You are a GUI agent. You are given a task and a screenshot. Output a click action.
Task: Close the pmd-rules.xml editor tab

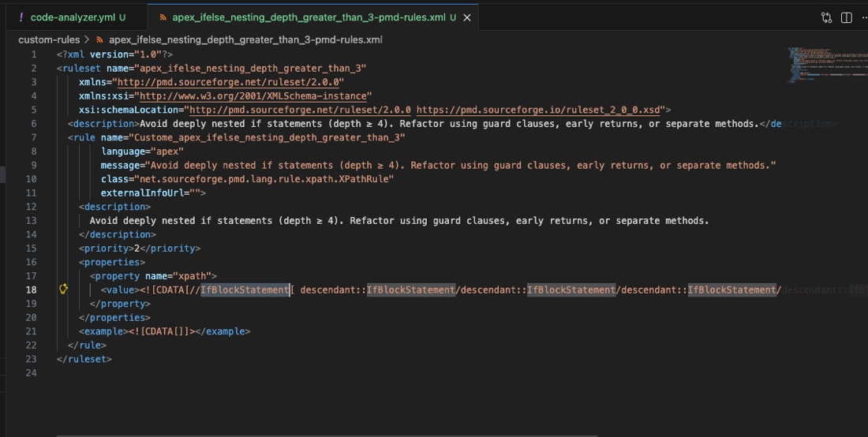click(466, 17)
